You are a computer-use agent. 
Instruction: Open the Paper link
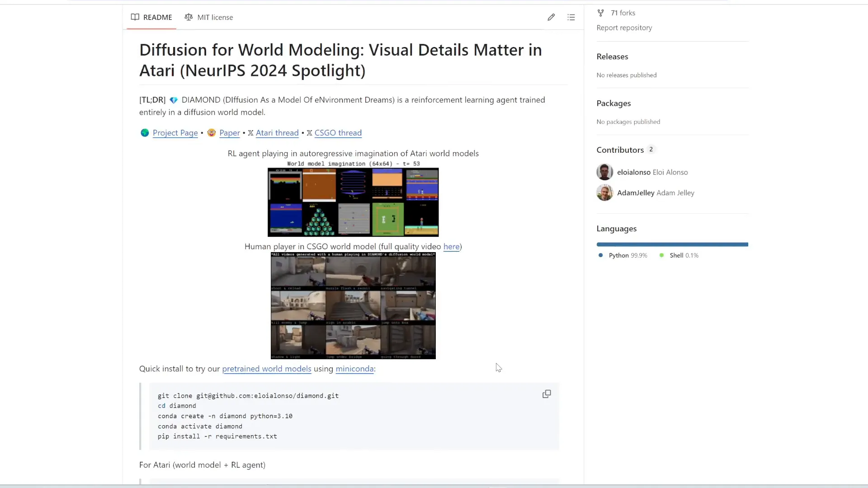229,133
